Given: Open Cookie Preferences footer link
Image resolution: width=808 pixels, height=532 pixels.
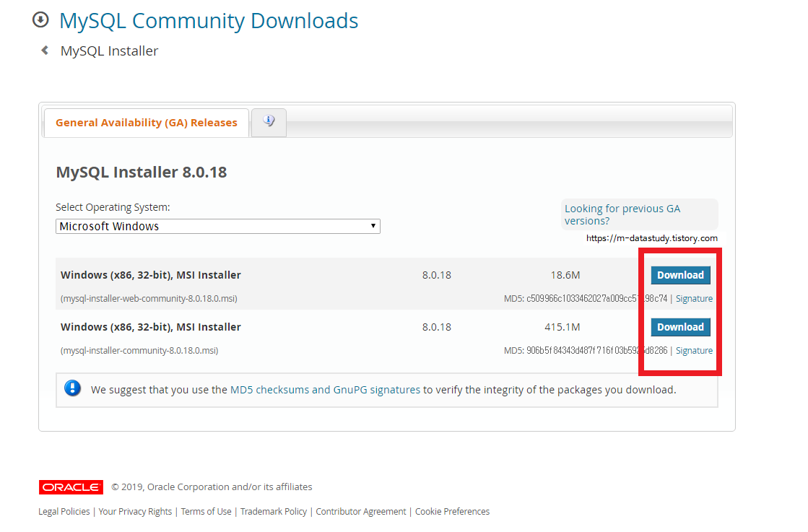Looking at the screenshot, I should [453, 511].
